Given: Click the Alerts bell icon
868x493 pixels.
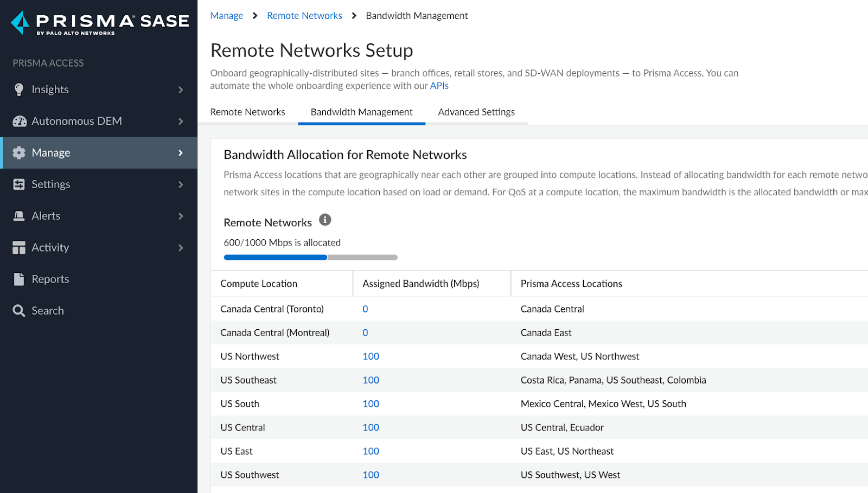Looking at the screenshot, I should coord(19,216).
